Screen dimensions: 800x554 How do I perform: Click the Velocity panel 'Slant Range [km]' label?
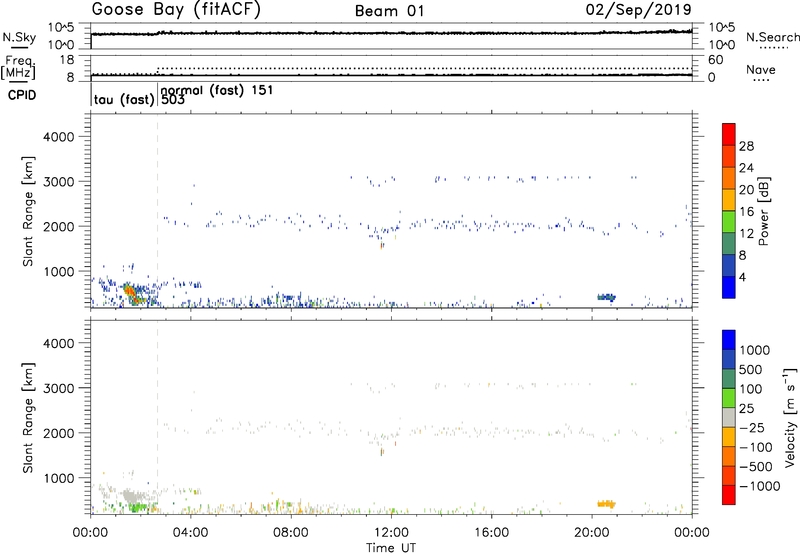tap(28, 418)
